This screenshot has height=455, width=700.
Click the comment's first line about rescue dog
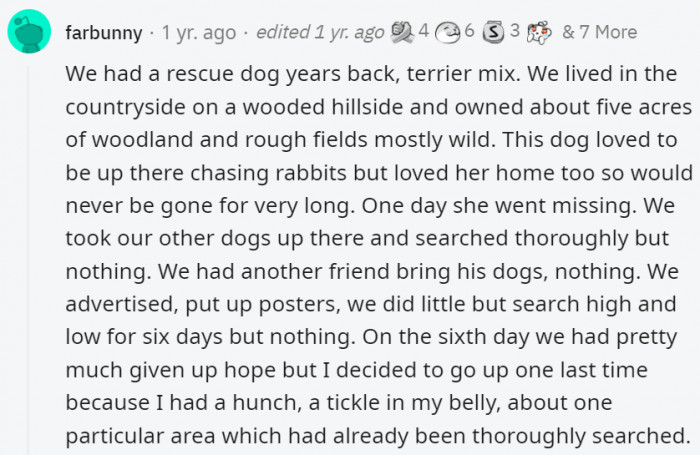click(x=371, y=74)
